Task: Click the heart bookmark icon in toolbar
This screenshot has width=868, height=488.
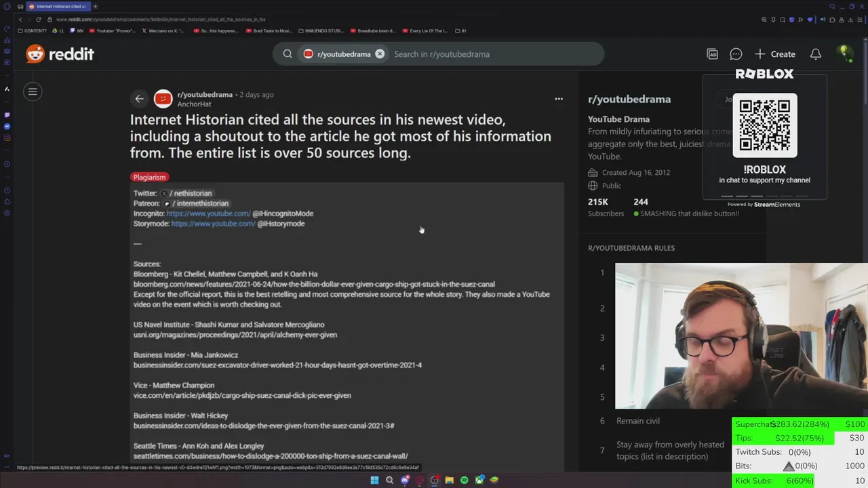Action: 810,20
